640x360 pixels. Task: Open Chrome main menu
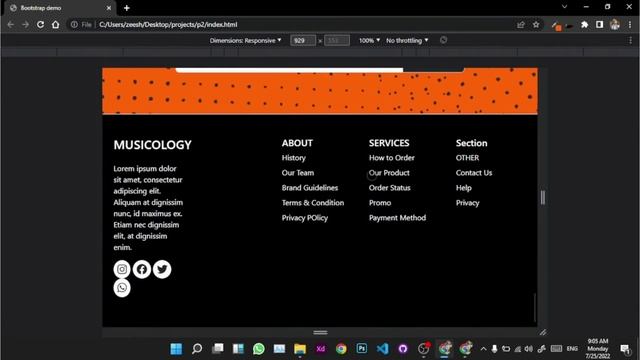[x=630, y=25]
